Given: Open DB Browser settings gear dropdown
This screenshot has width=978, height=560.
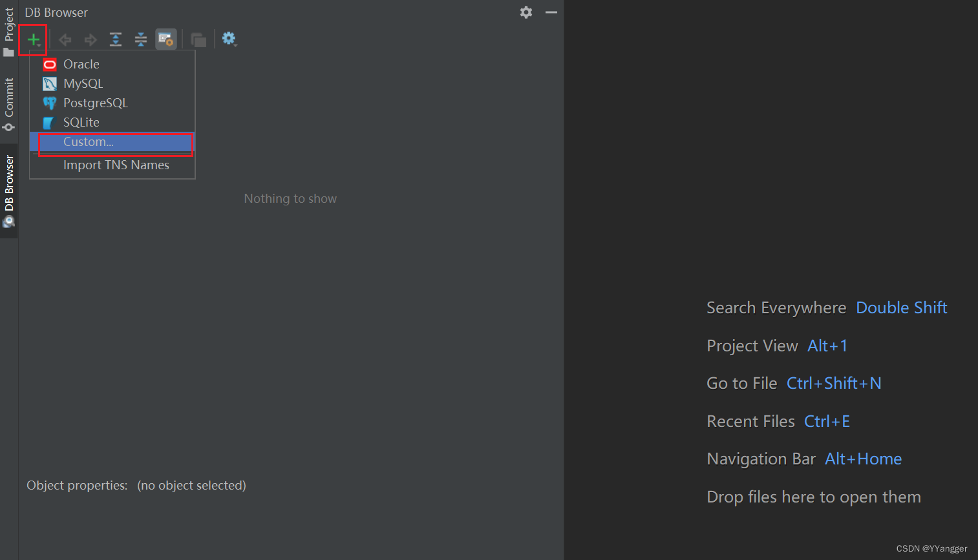Looking at the screenshot, I should (229, 39).
